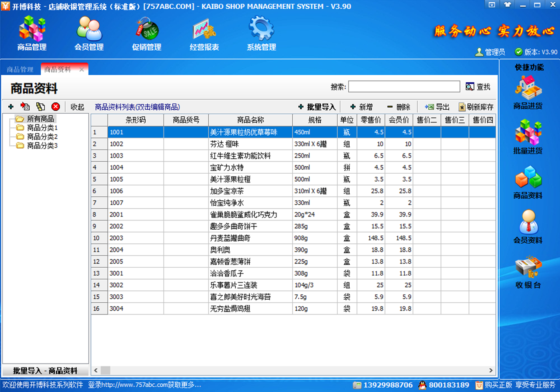Image resolution: width=560 pixels, height=392 pixels.
Task: Open 会员资料 from the right sidebar
Action: click(527, 225)
